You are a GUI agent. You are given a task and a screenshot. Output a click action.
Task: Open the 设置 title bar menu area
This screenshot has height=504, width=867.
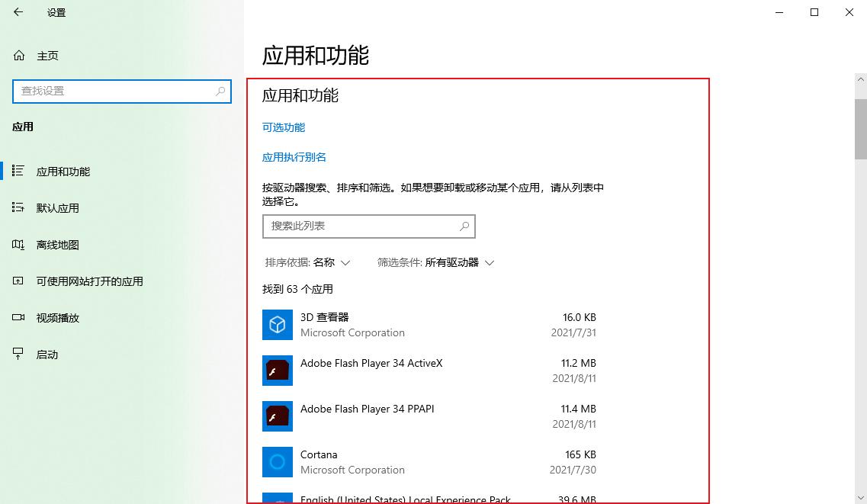point(55,12)
